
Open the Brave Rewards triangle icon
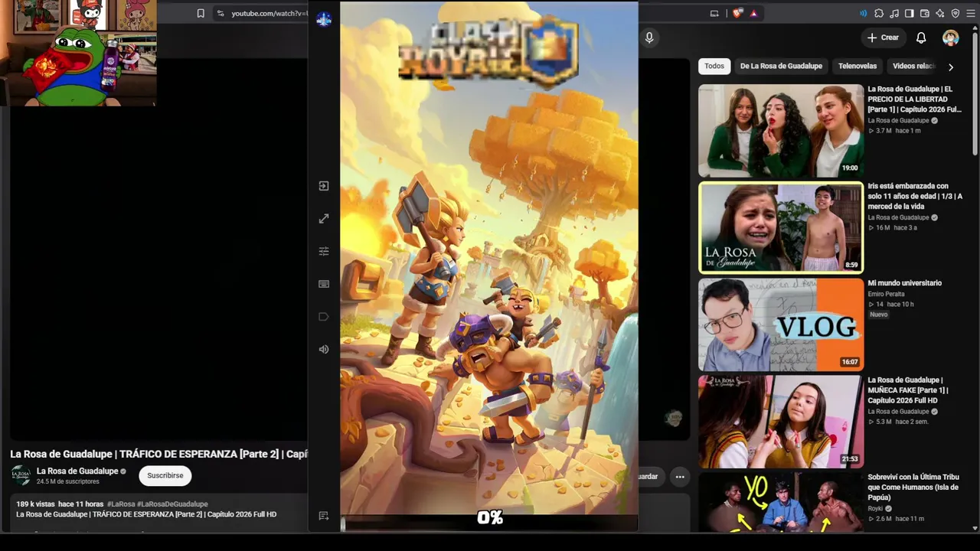754,13
